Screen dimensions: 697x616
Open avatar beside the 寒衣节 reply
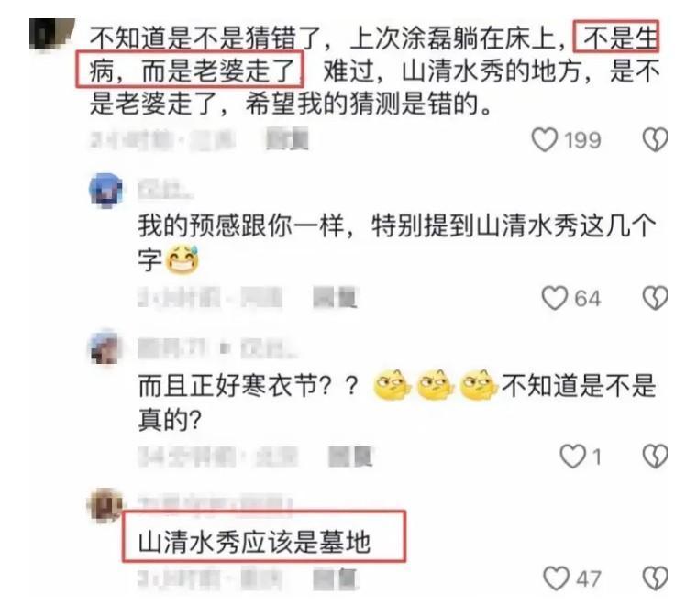[x=105, y=348]
